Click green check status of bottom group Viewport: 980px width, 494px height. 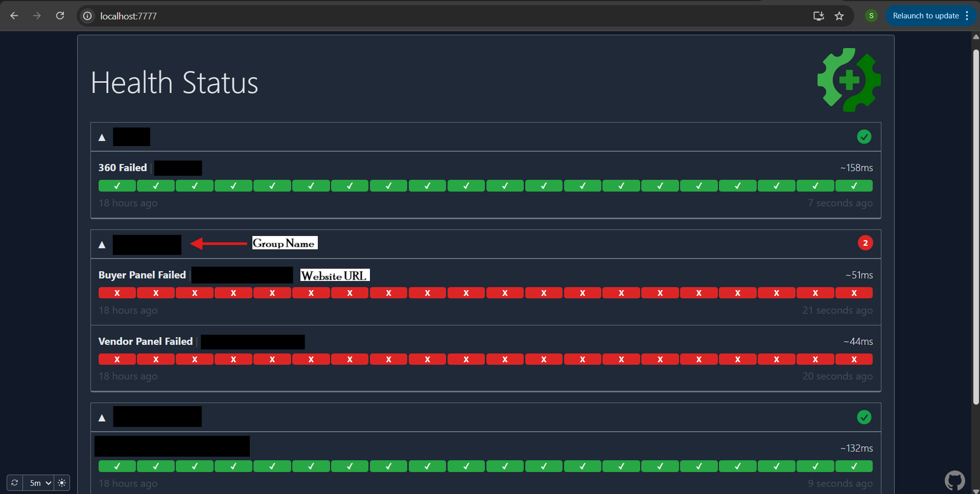click(x=864, y=417)
